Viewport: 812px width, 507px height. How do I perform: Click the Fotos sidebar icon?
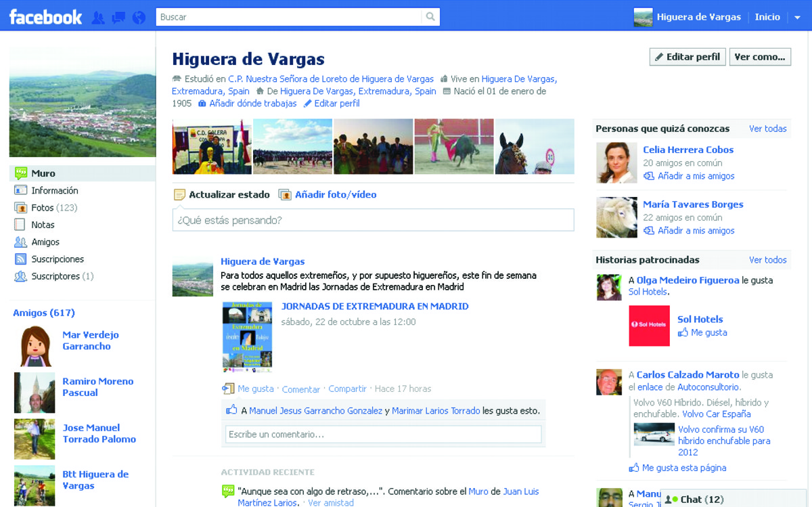pos(20,208)
